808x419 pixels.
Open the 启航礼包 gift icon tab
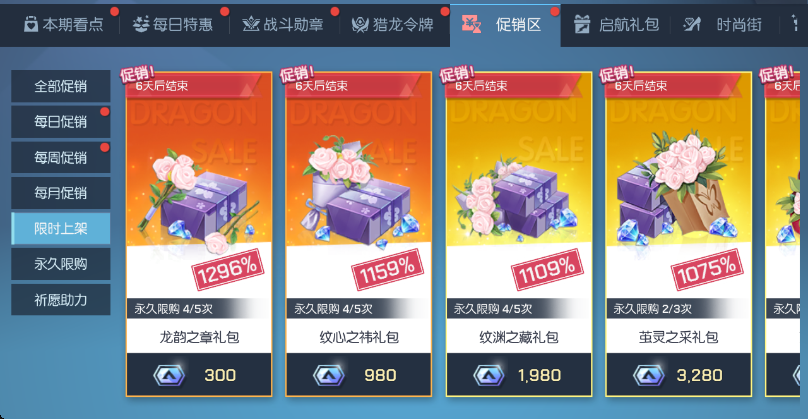(582, 24)
